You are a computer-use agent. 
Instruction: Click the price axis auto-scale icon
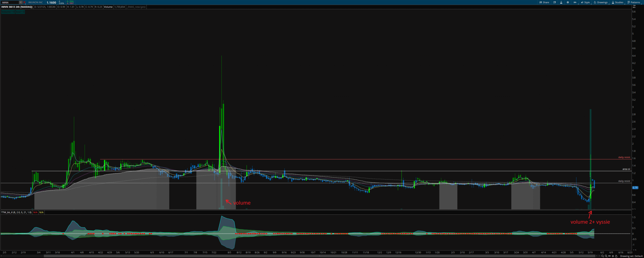[x=634, y=7]
